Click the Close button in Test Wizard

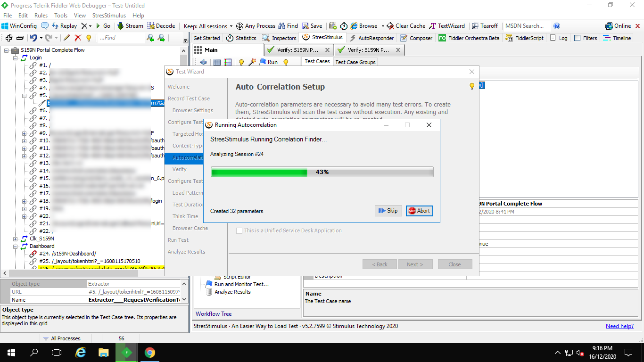click(454, 264)
